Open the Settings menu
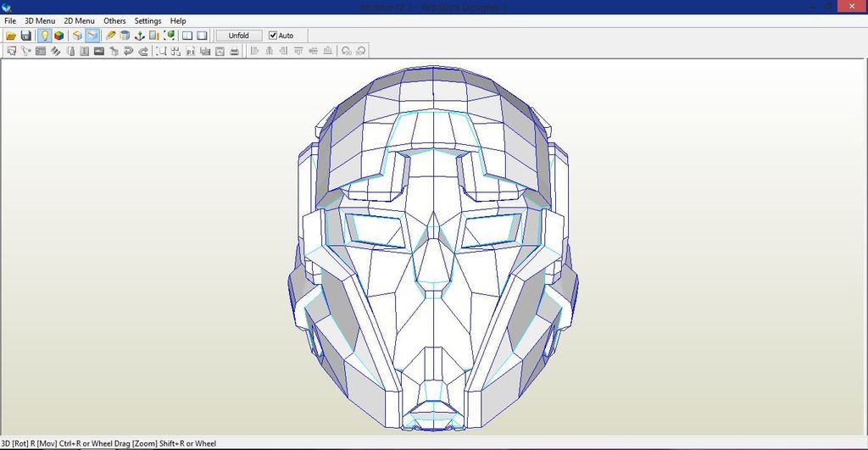Screen dimensions: 868x450 [147, 20]
